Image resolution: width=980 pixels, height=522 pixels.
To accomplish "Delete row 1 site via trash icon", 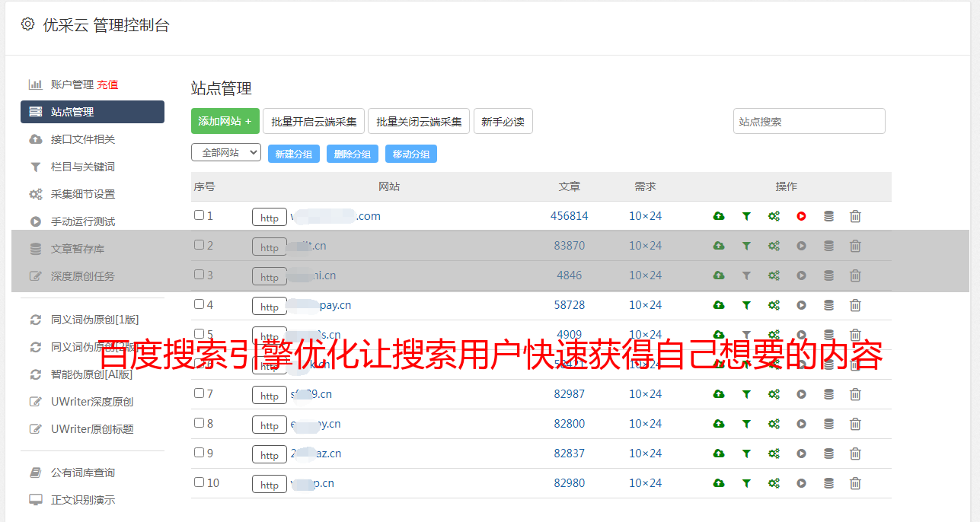I will (855, 216).
